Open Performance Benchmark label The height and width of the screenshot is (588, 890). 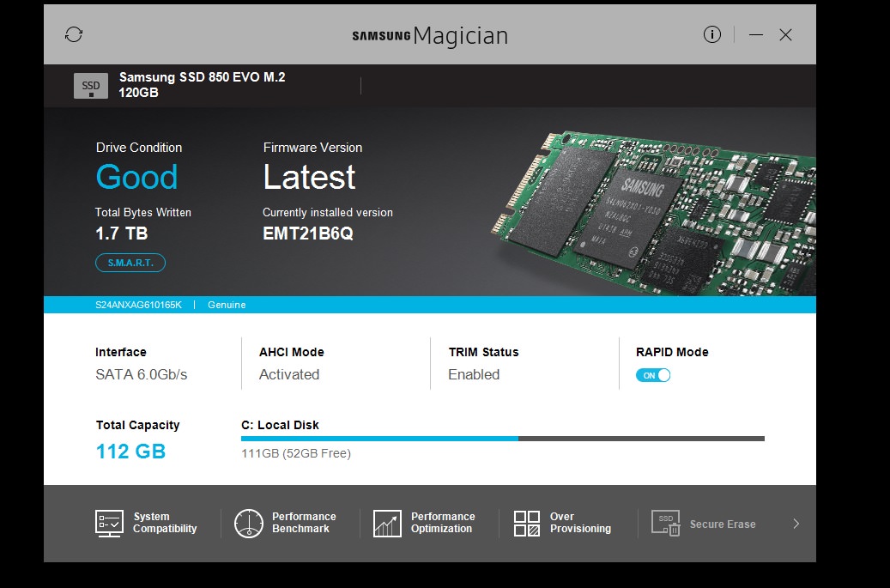point(304,523)
